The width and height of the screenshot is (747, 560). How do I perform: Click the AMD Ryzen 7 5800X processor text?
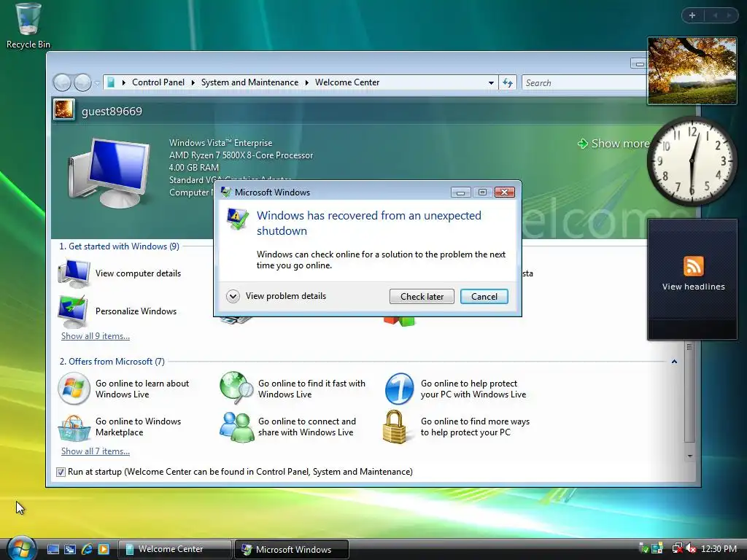tap(241, 155)
